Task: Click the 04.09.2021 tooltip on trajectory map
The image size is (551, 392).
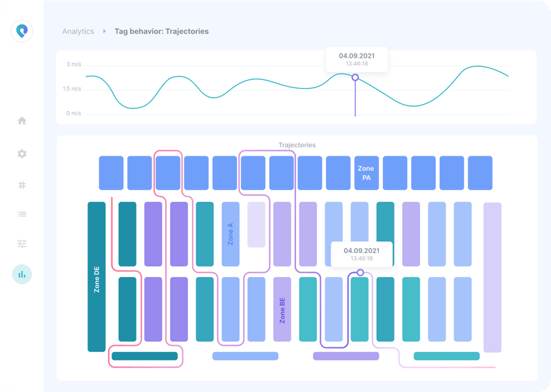Action: (x=362, y=254)
